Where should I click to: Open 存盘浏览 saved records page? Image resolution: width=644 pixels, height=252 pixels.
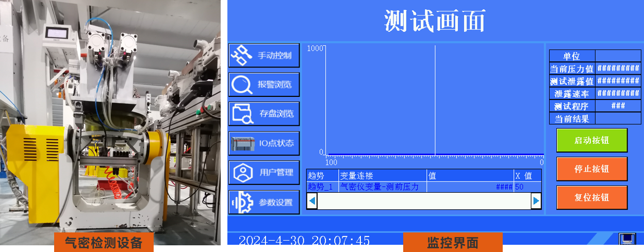264,113
